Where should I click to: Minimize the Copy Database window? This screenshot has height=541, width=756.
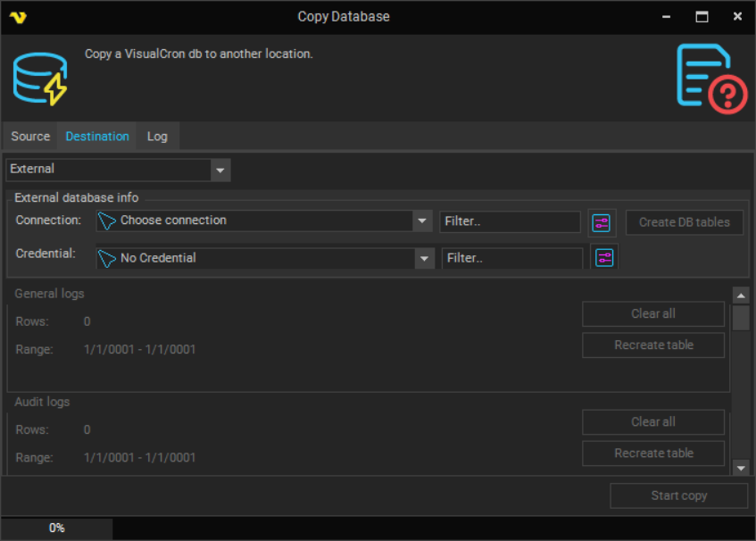pyautogui.click(x=667, y=17)
